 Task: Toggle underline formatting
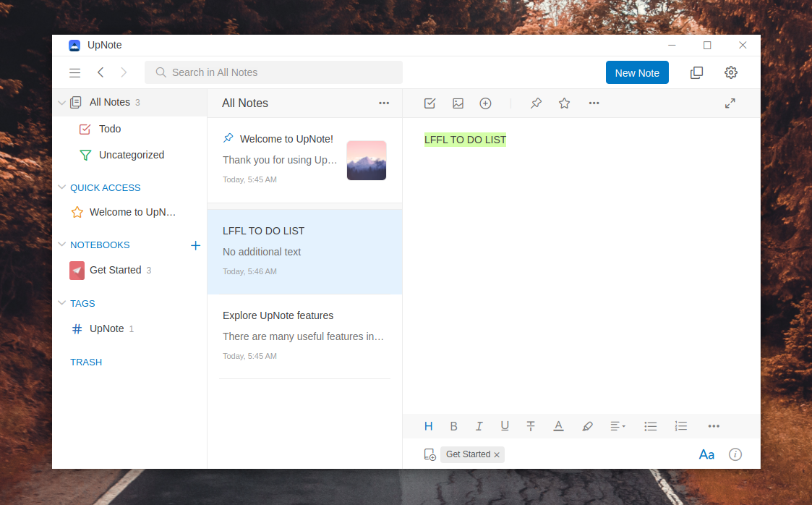tap(505, 426)
